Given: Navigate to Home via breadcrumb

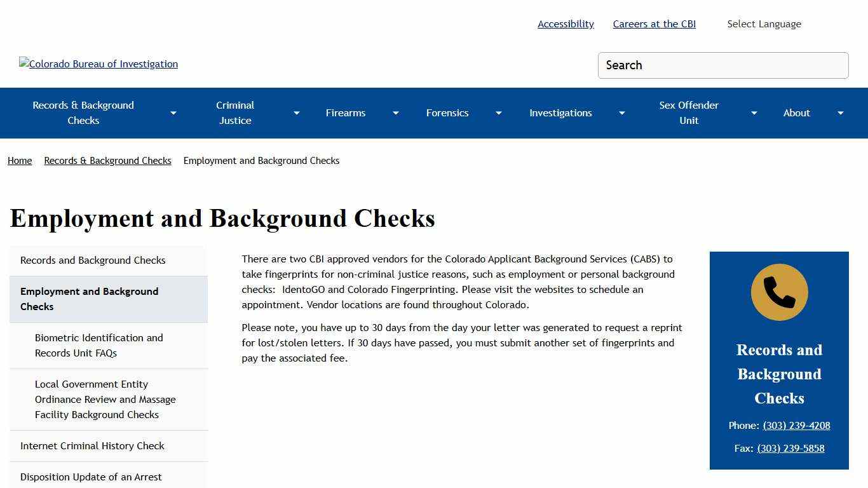Looking at the screenshot, I should tap(19, 161).
